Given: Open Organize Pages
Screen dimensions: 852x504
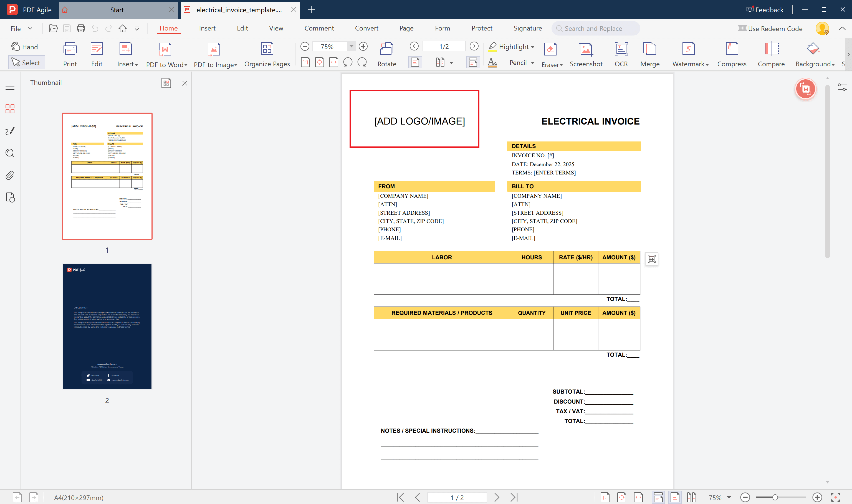Looking at the screenshot, I should [x=267, y=54].
